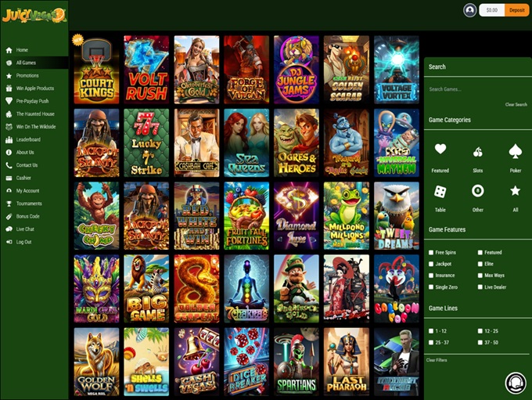
Task: Click the Featured heart category icon
Action: click(440, 150)
